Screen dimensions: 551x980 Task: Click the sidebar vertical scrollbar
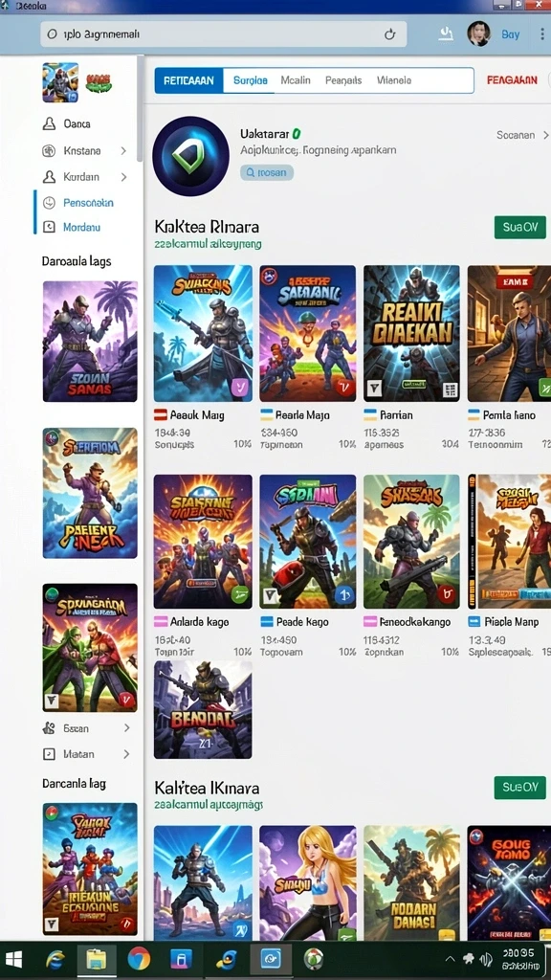coord(140,109)
